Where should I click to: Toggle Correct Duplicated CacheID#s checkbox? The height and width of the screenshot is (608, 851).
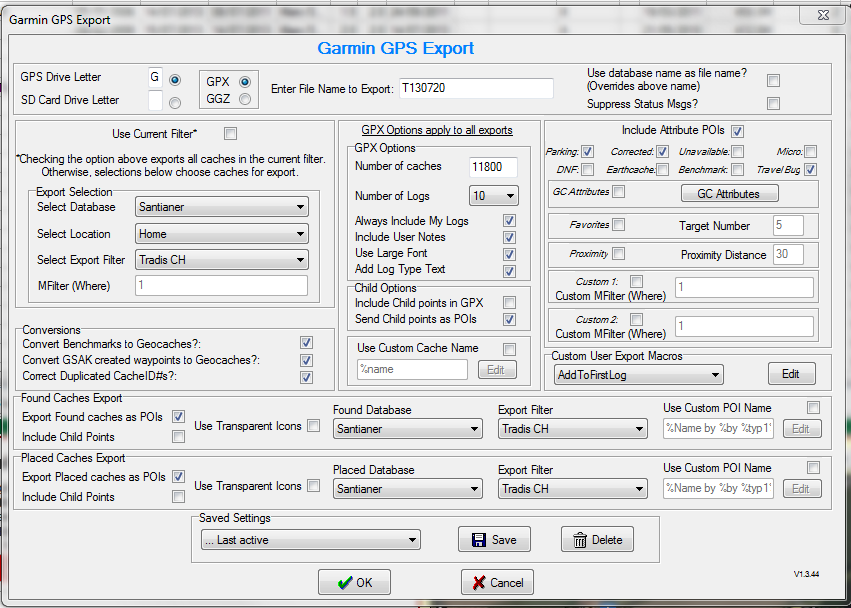(306, 377)
